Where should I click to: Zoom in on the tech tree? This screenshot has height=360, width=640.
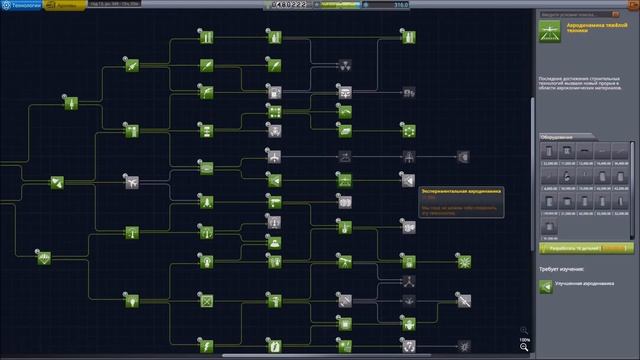[524, 330]
